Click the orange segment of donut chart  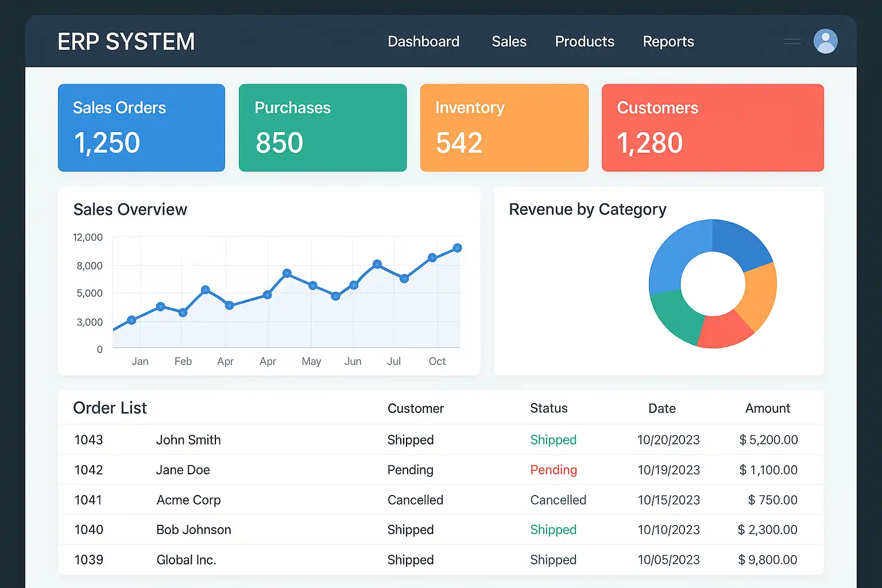[x=759, y=296]
